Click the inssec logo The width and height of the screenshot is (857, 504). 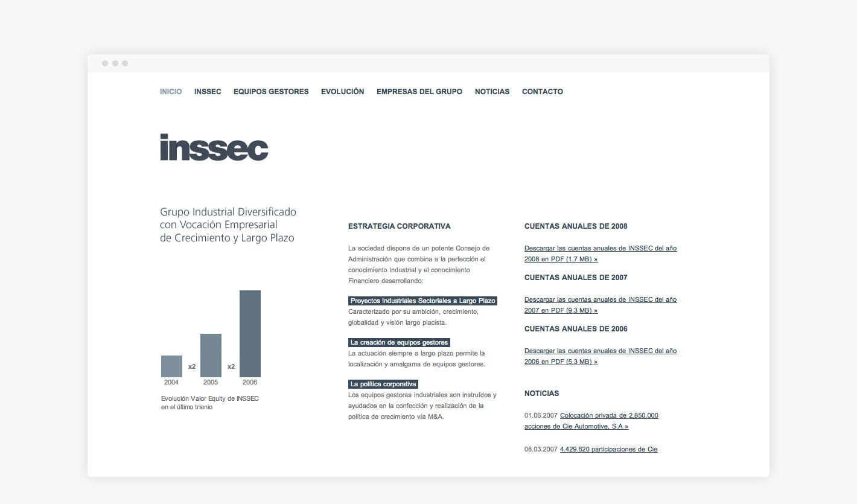pyautogui.click(x=214, y=148)
